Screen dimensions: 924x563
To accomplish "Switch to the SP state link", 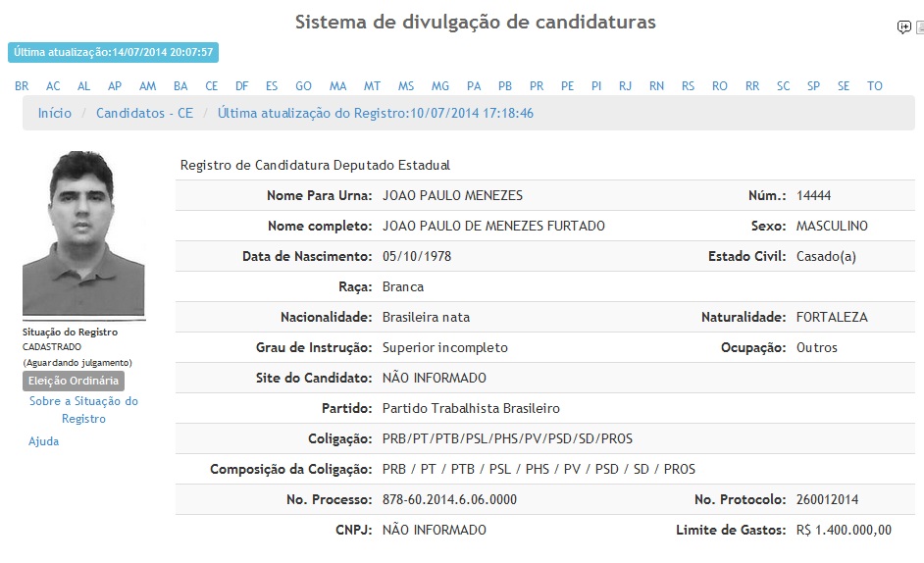I will (x=813, y=86).
